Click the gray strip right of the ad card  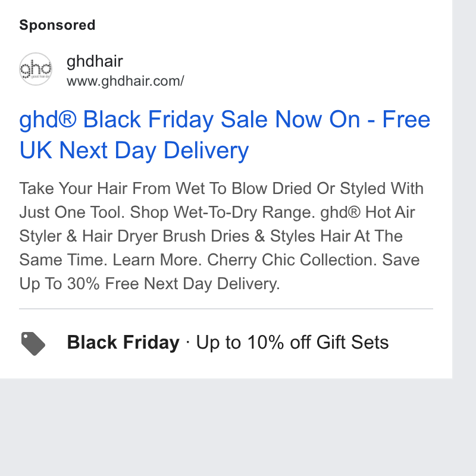click(464, 189)
